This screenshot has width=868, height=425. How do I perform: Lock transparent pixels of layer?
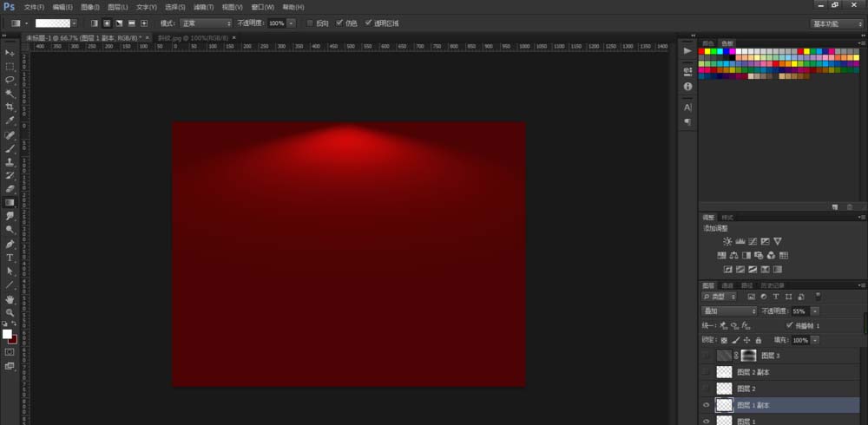coord(724,340)
